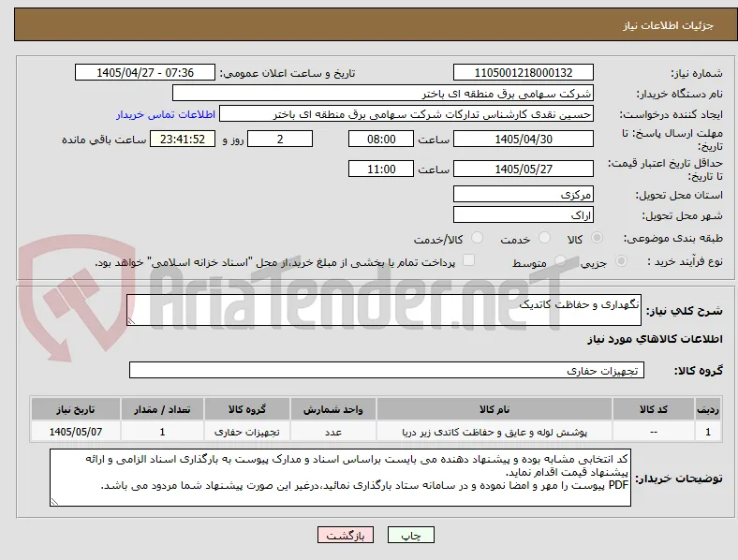Click the unit cell عدد
This screenshot has width=738, height=560.
pos(333,432)
